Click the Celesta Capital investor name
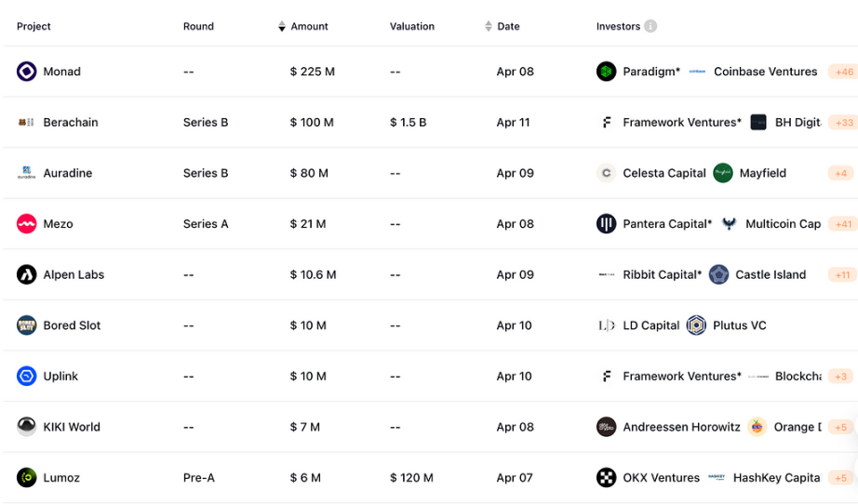 click(664, 173)
